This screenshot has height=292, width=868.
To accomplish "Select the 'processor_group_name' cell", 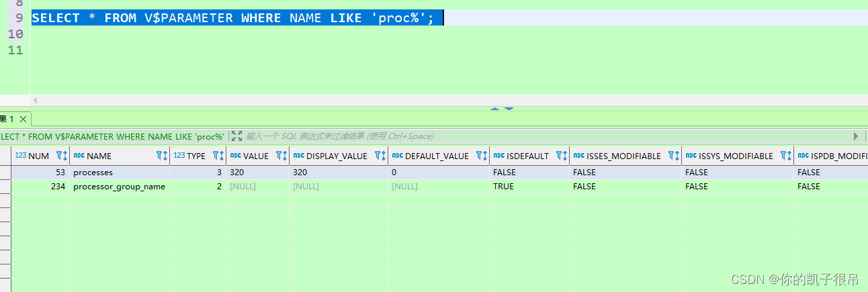I will point(120,187).
